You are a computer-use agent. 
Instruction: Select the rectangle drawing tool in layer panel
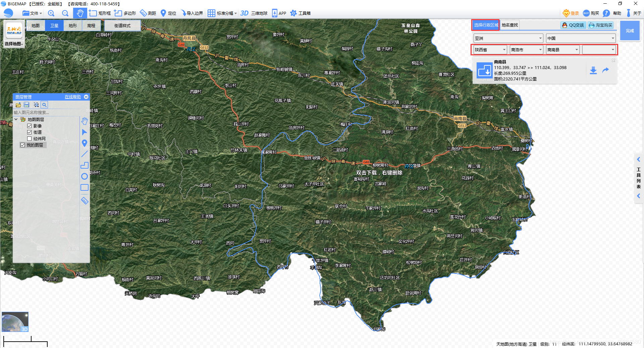[85, 187]
